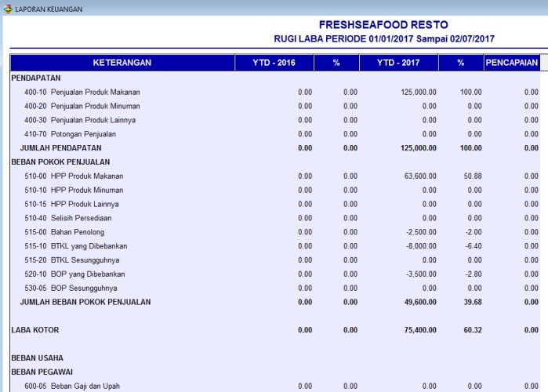Screen dimensions: 548x392
Task: Select row 510-15 HPP Produk Lainnya
Action: pyautogui.click(x=275, y=204)
